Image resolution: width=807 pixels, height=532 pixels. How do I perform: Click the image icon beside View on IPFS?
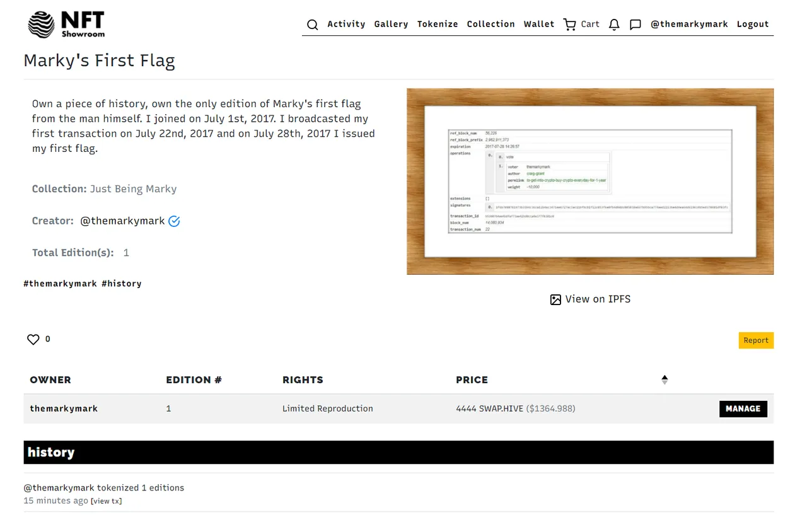[x=555, y=299]
